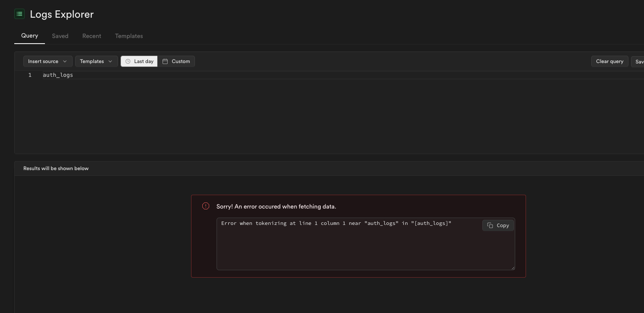Click the clock icon in Last day

(x=128, y=61)
